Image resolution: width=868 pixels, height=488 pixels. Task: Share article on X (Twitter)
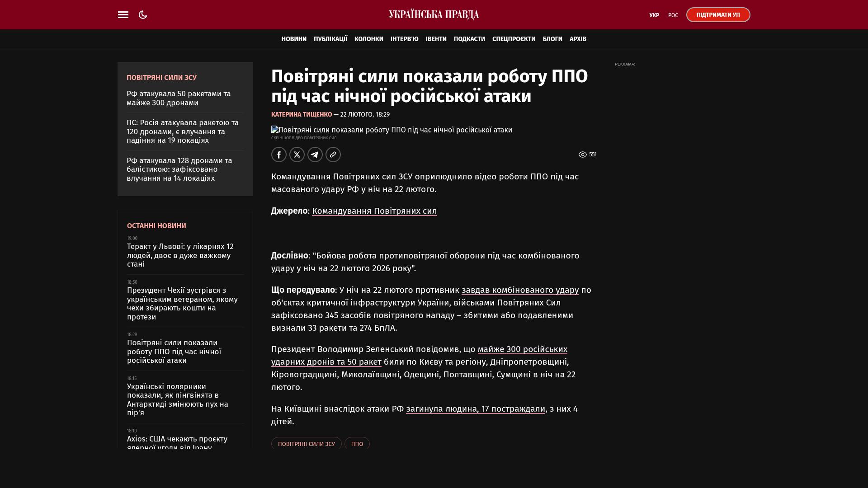click(297, 155)
